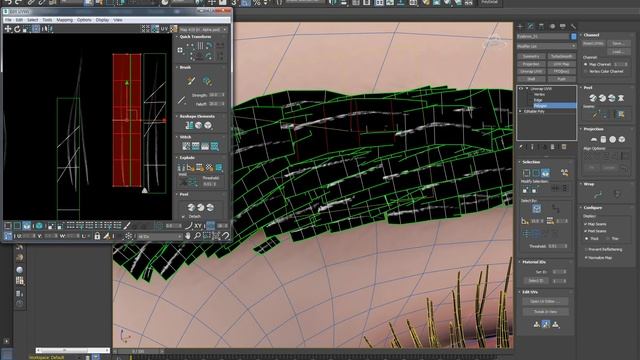
Task: Select Vertex sub-object mode in Edit UVWs bottom bar
Action: [8, 226]
